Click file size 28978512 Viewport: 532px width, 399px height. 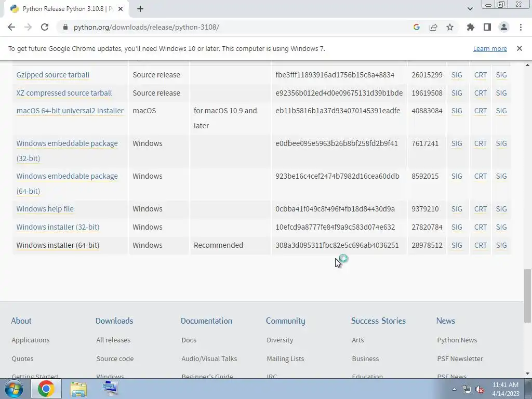click(427, 245)
